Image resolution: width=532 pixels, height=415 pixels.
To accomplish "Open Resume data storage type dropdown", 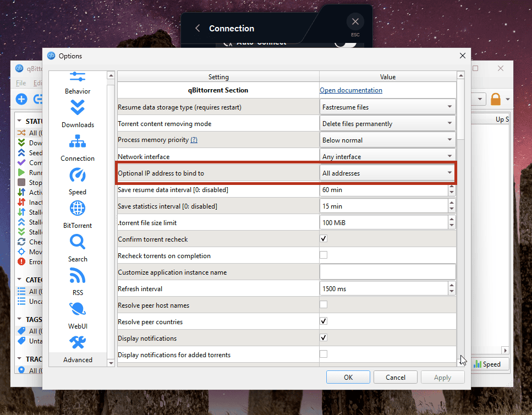I will click(x=387, y=107).
